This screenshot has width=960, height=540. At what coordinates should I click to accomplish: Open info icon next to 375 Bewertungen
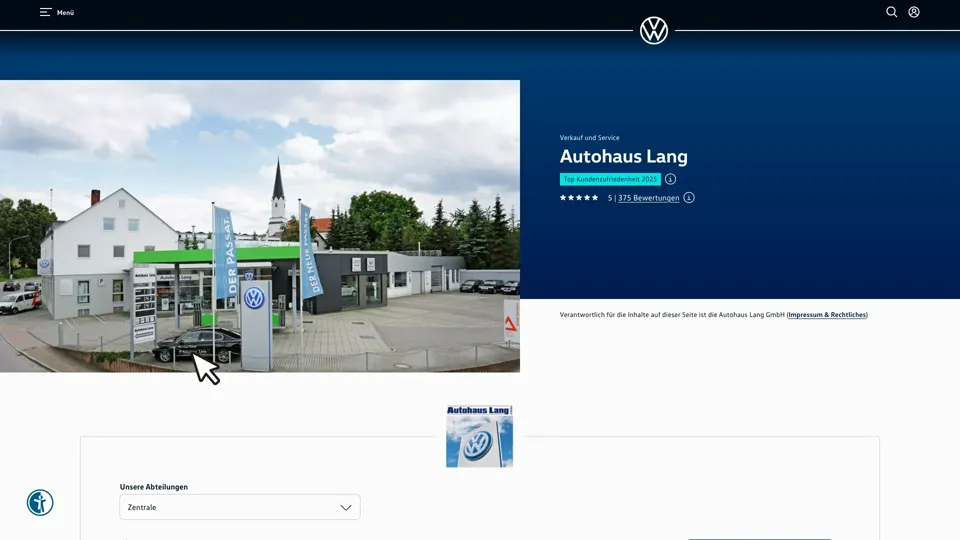[689, 198]
